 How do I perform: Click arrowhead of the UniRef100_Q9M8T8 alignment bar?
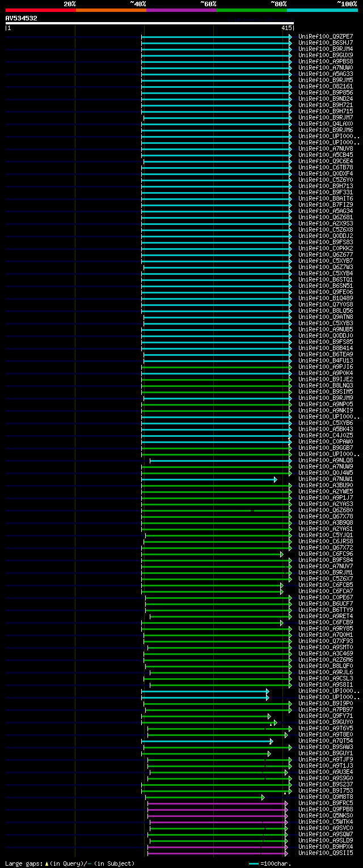coord(263,797)
